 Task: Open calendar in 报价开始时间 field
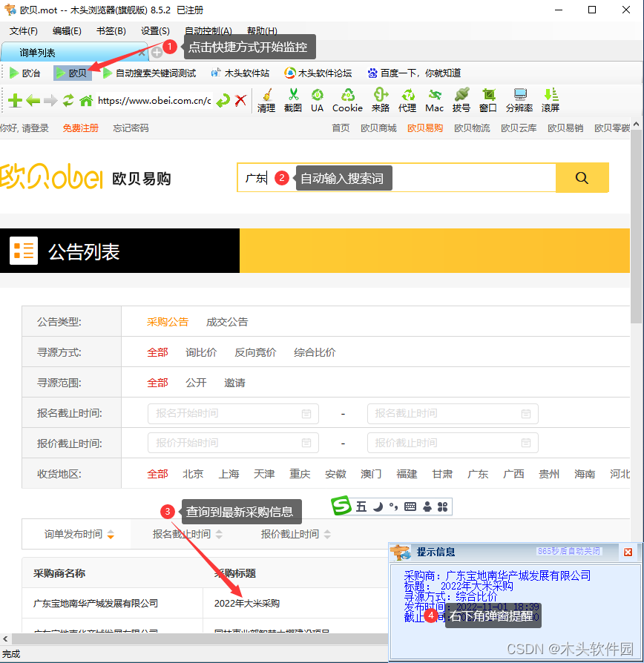[306, 443]
